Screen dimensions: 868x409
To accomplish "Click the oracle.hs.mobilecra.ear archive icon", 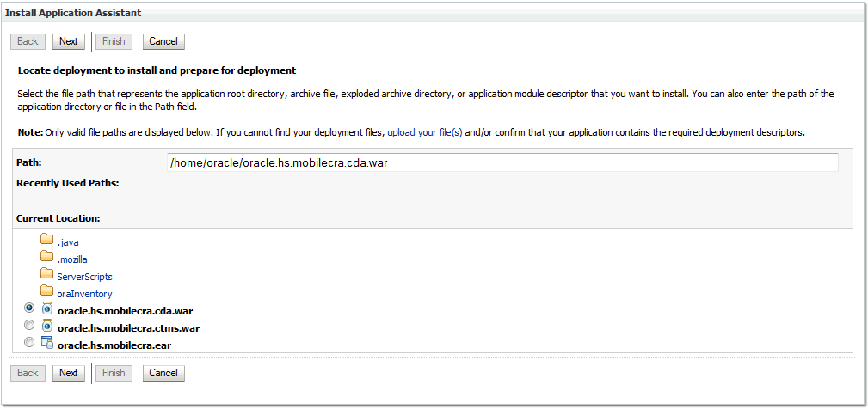I will coord(47,343).
